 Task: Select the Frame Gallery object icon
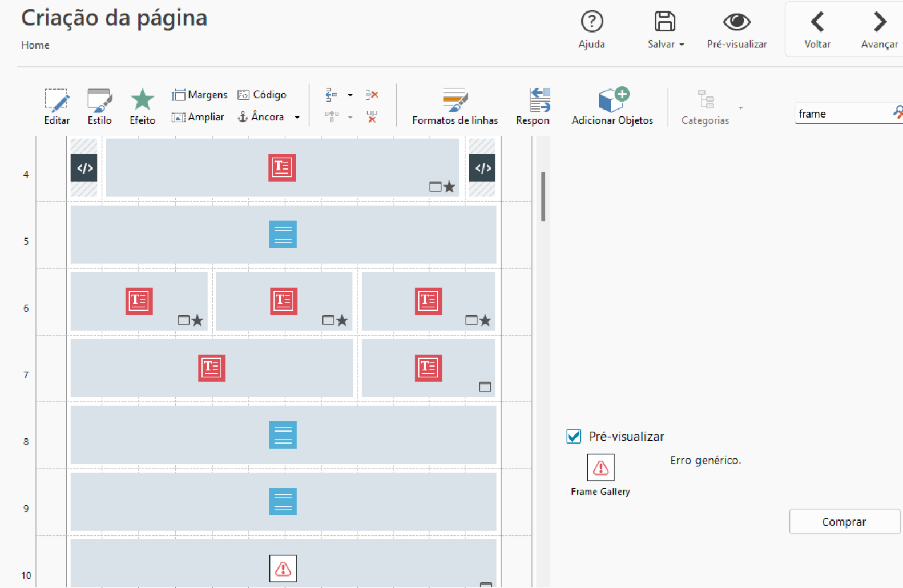click(x=600, y=468)
